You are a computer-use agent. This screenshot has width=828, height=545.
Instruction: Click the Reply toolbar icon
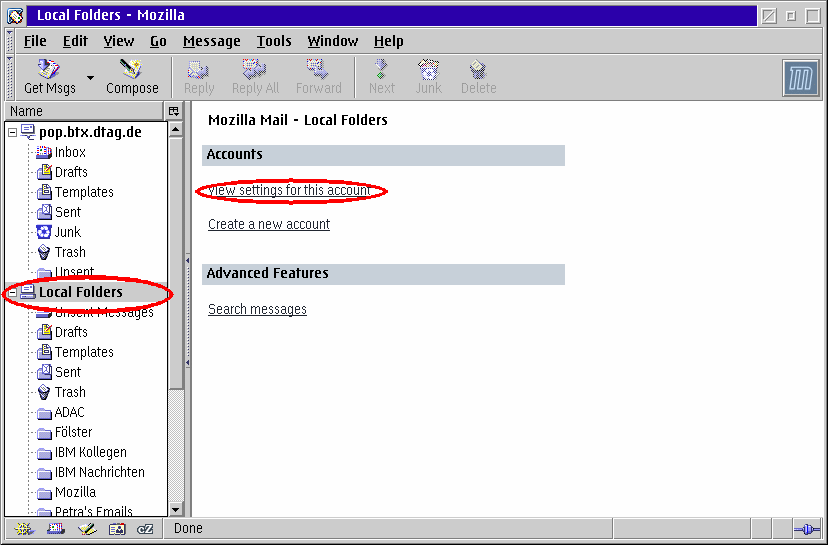pos(199,69)
